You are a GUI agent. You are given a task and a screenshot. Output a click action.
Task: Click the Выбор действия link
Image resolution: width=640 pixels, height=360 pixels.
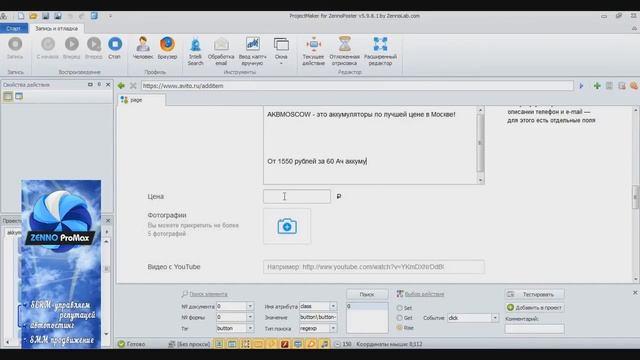pyautogui.click(x=424, y=294)
